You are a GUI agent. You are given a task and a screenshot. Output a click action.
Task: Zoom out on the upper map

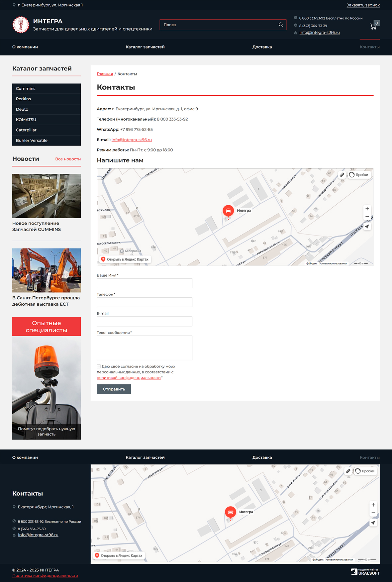367,217
